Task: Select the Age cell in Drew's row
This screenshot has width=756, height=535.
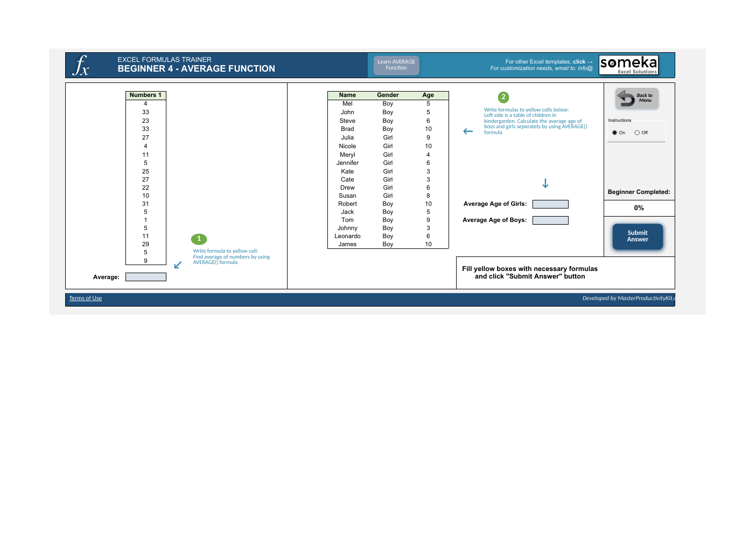Action: click(x=428, y=188)
